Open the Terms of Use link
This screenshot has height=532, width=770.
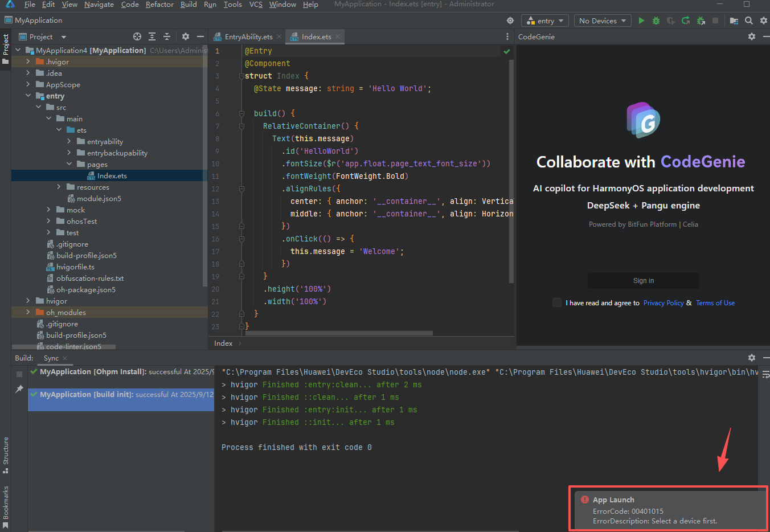click(715, 303)
